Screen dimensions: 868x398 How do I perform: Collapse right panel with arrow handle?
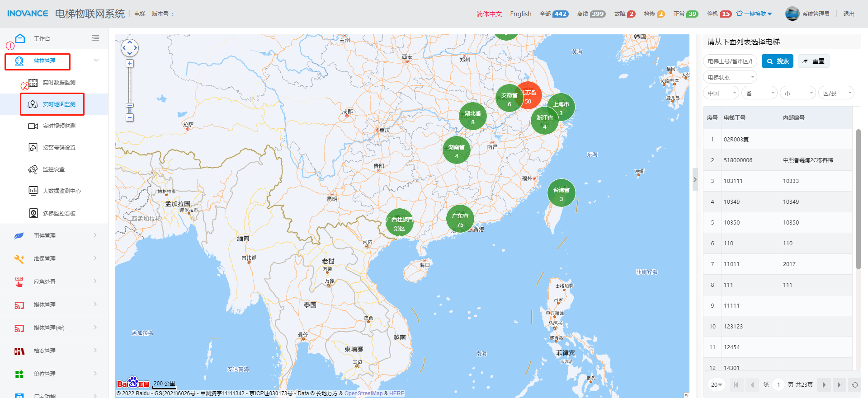click(695, 180)
